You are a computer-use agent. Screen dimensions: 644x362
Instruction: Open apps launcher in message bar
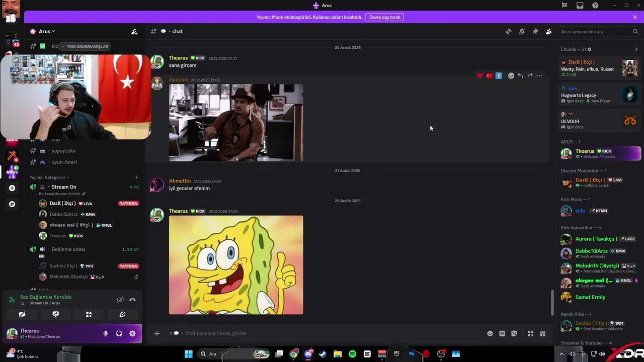coord(530,333)
